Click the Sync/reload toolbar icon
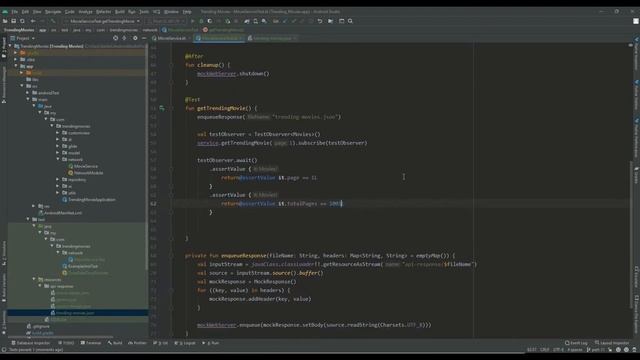 22,21
